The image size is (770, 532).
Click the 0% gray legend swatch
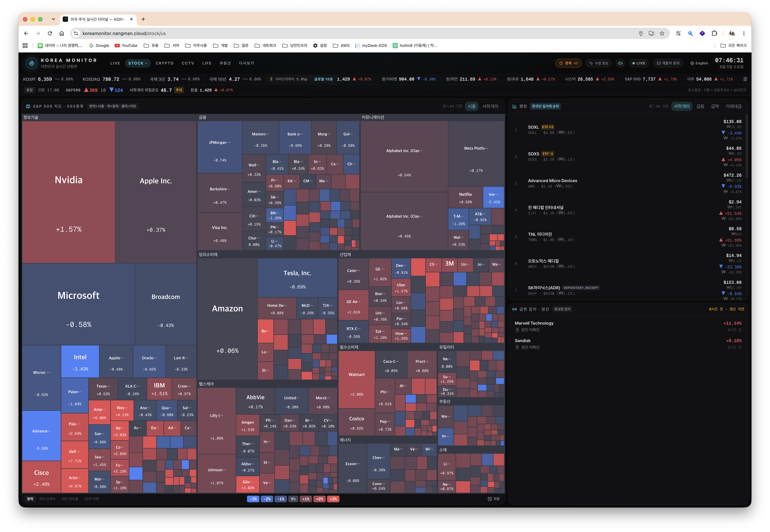(x=293, y=499)
